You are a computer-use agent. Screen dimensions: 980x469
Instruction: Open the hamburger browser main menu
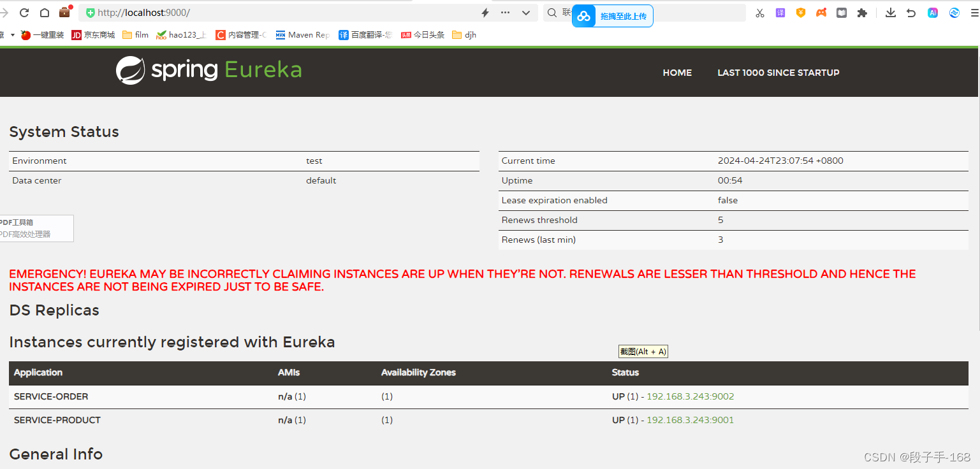point(975,13)
